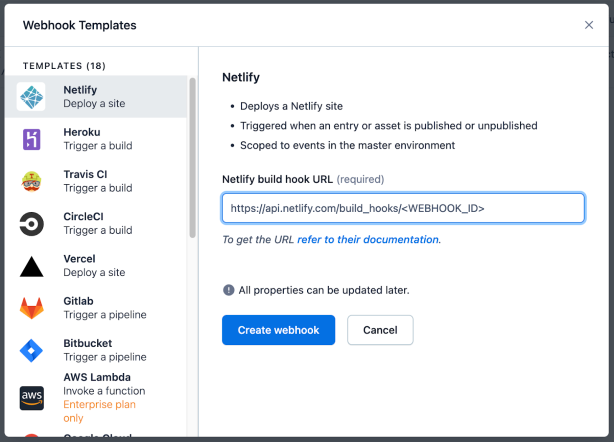614x442 pixels.
Task: Select the Gitlab Trigger a pipeline template
Action: pos(104,307)
